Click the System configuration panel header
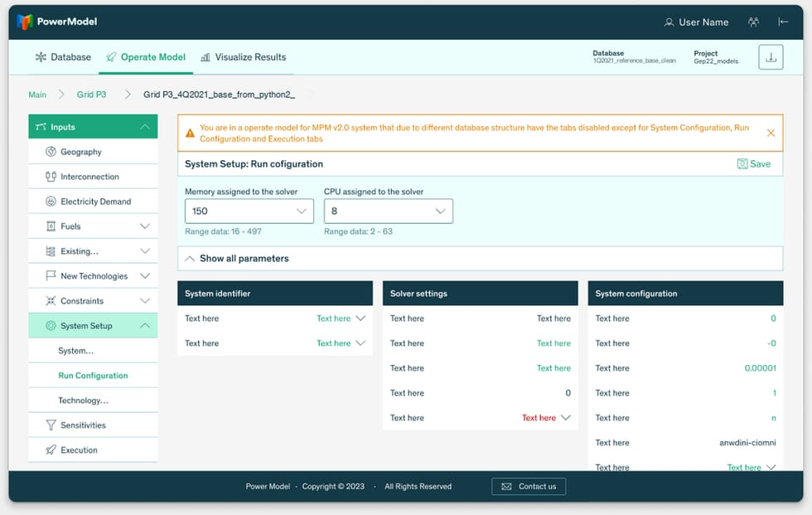 (x=685, y=294)
